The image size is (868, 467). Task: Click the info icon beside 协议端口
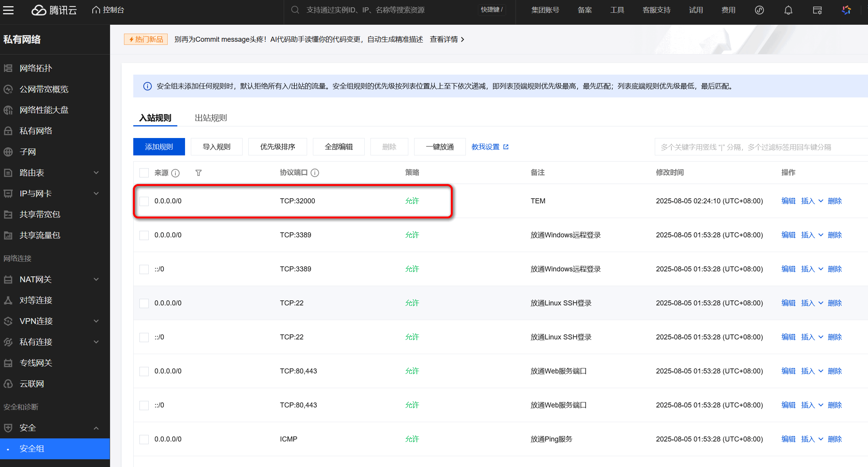point(315,173)
